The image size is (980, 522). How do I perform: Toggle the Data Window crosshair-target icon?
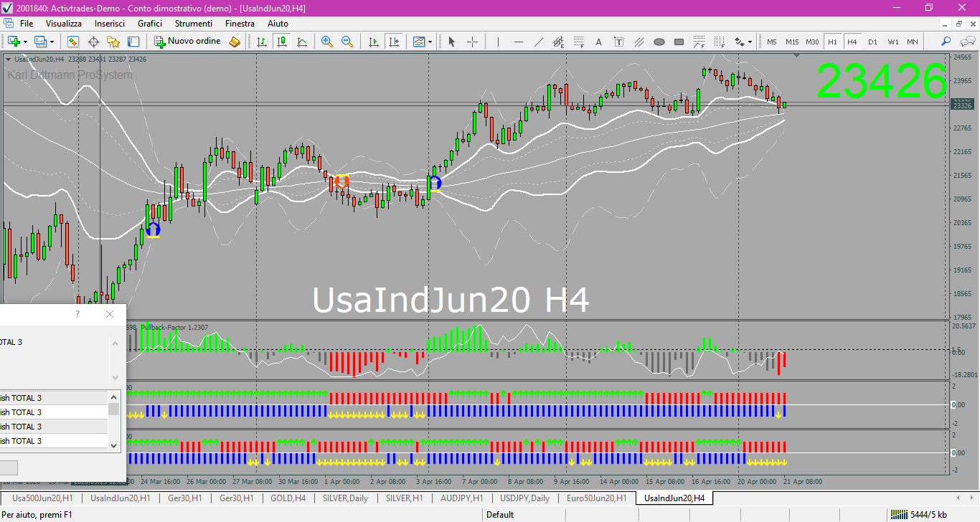(x=93, y=42)
